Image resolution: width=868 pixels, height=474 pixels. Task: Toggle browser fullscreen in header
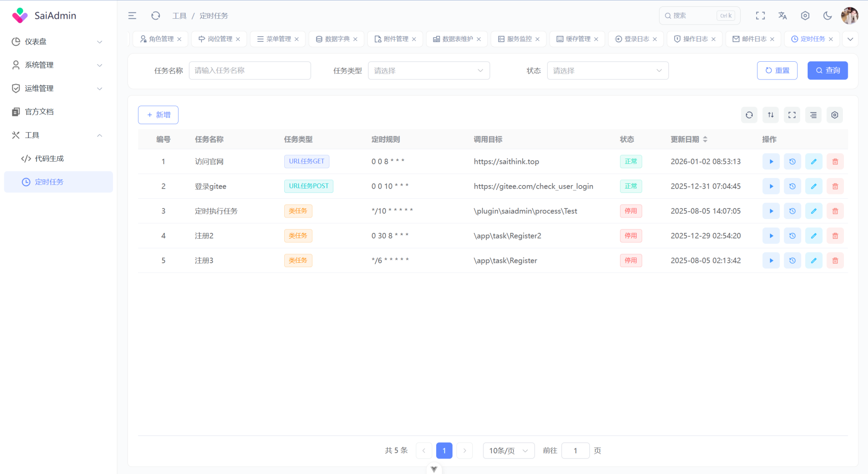[x=760, y=16]
